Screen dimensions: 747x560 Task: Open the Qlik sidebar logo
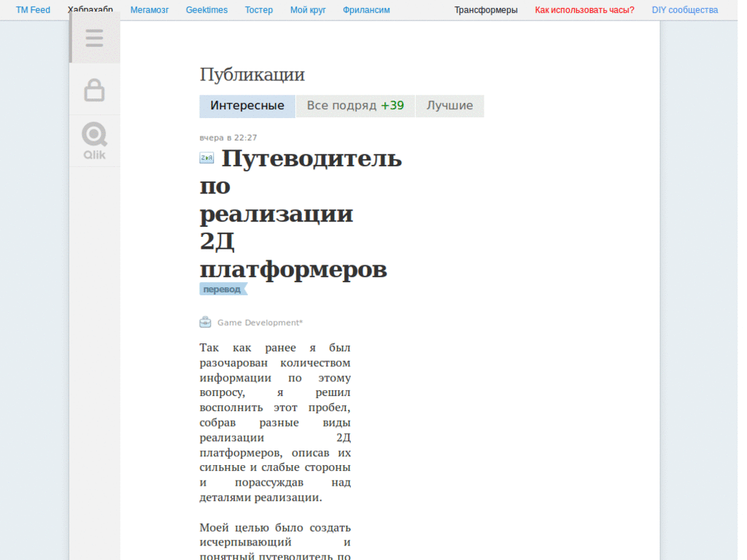coord(94,141)
